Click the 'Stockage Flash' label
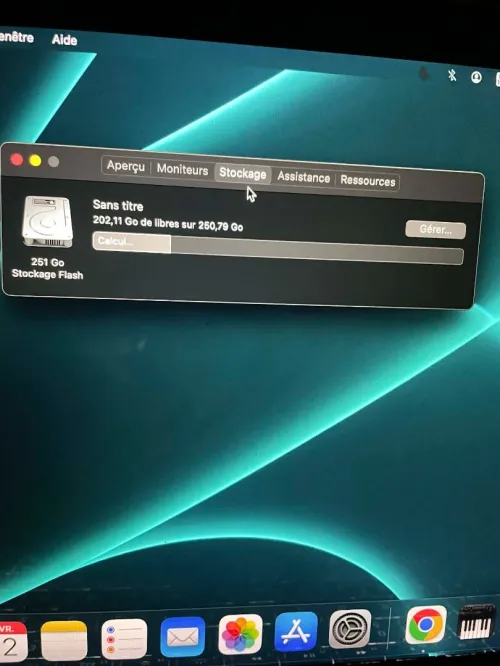The height and width of the screenshot is (666, 500). coord(48,274)
